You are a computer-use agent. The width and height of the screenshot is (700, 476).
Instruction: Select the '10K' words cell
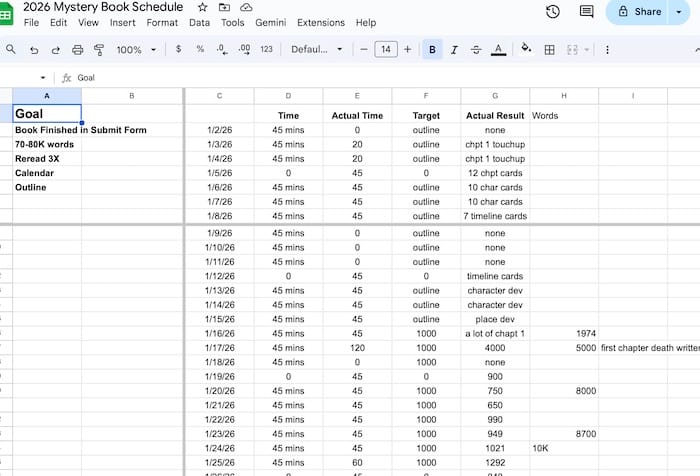tap(564, 448)
